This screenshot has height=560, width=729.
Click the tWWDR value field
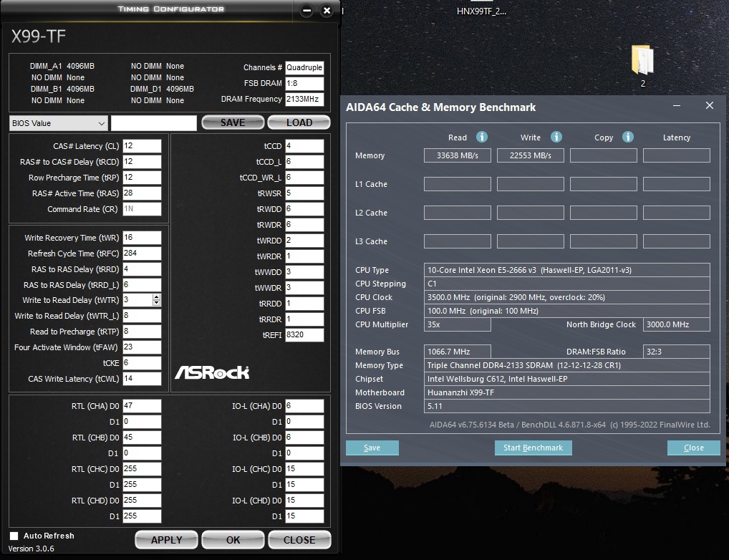pos(304,288)
